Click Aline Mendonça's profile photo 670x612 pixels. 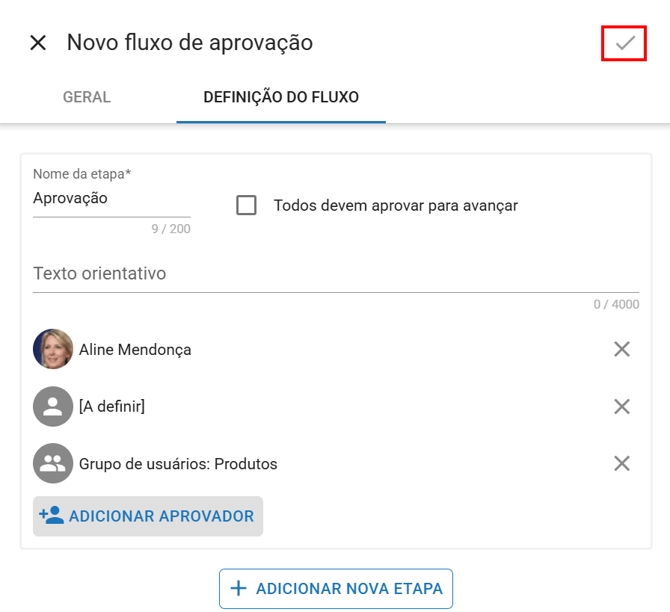[53, 349]
